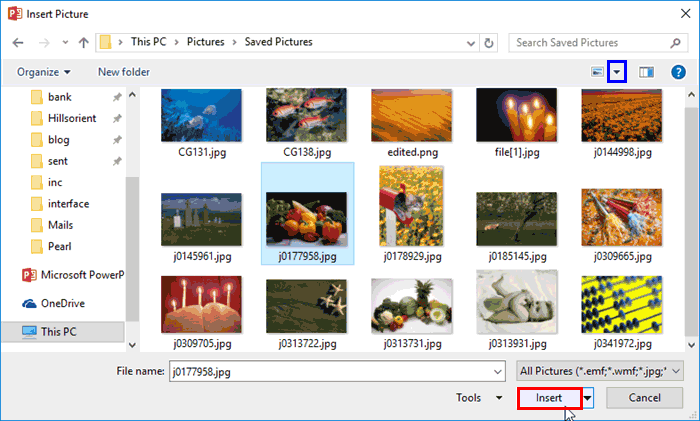Image resolution: width=700 pixels, height=421 pixels.
Task: Click the Forward navigation arrow
Action: pyautogui.click(x=44, y=43)
